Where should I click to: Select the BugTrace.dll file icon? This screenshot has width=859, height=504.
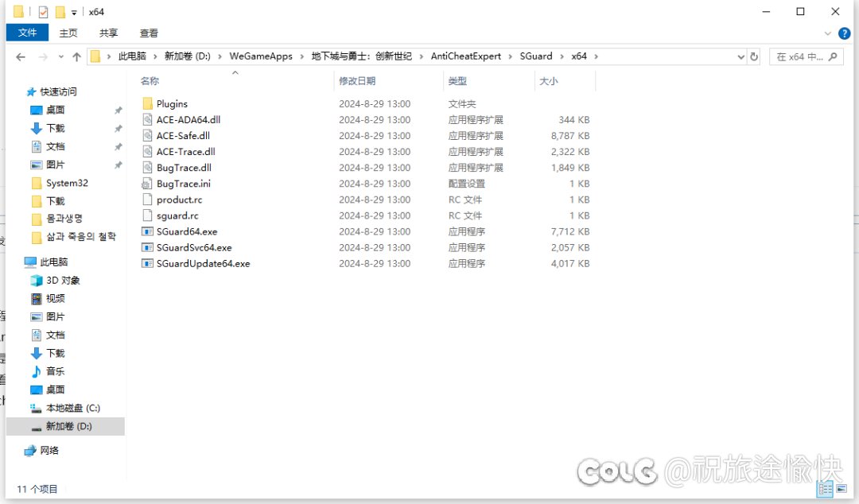tap(147, 167)
